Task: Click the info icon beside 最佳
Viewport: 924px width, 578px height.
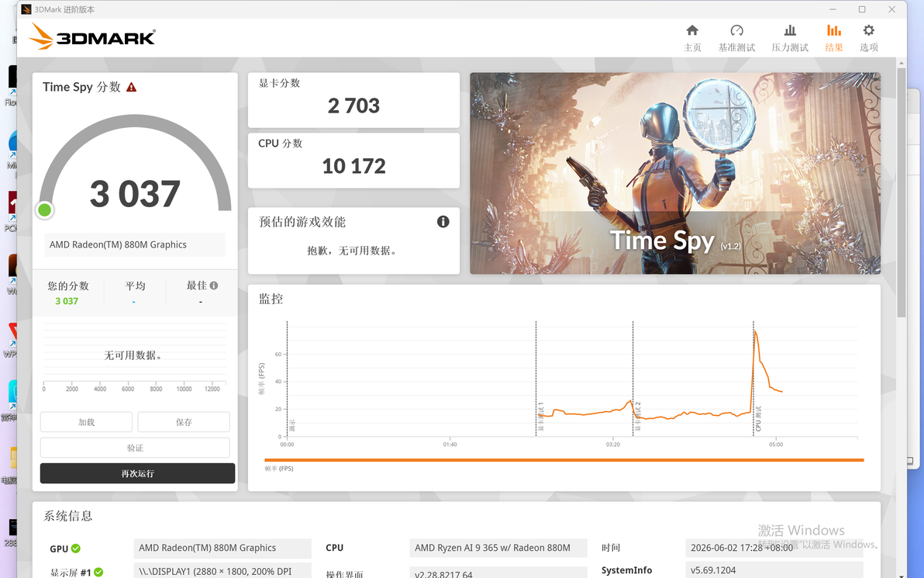Action: point(214,286)
